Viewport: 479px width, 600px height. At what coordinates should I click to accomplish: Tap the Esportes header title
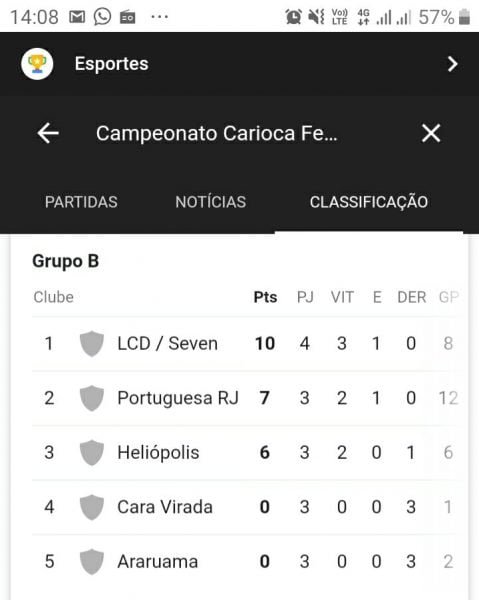click(x=111, y=64)
